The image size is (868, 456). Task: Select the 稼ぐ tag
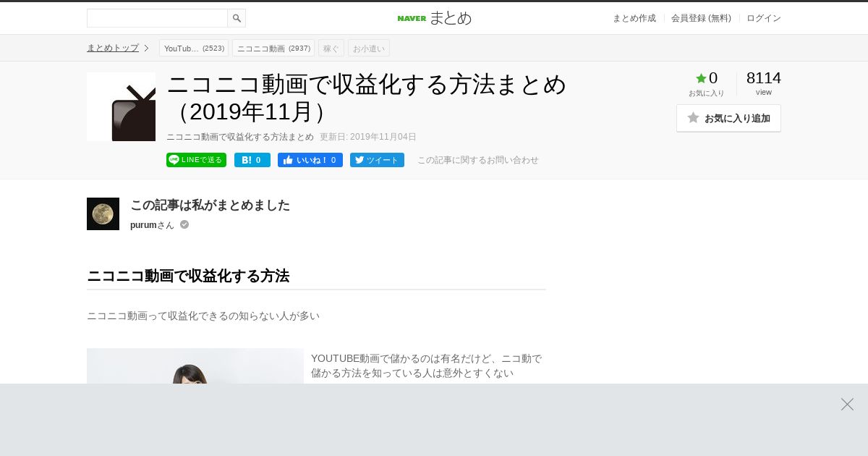tap(331, 48)
